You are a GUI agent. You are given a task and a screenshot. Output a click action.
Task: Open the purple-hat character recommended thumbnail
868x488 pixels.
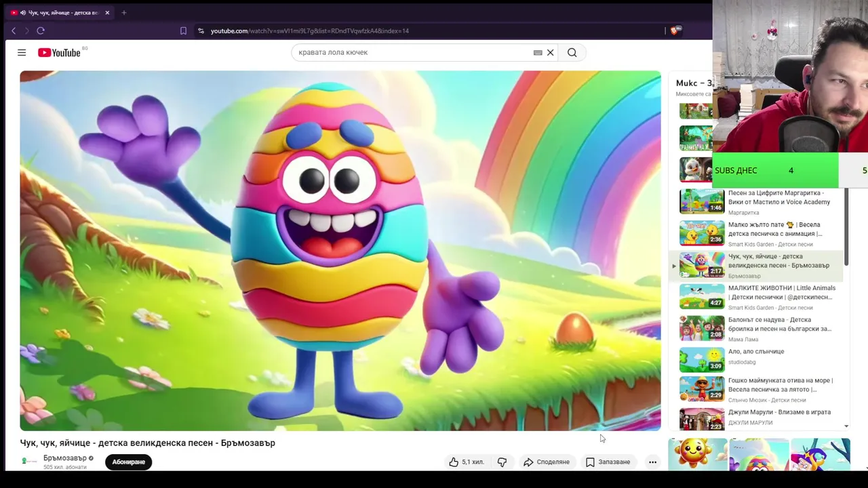point(821,454)
